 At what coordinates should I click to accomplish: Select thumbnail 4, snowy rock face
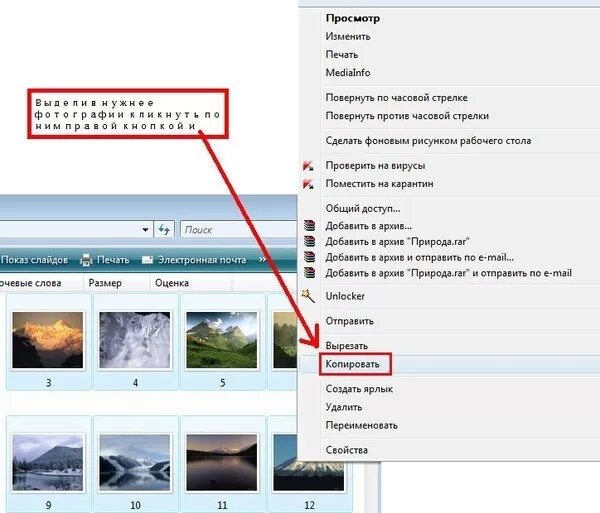click(135, 340)
